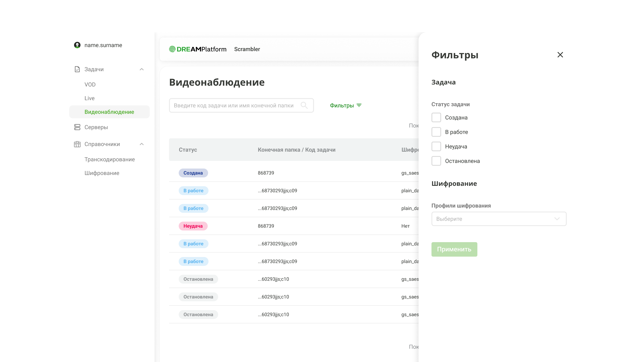Focus the task code search field

[241, 105]
